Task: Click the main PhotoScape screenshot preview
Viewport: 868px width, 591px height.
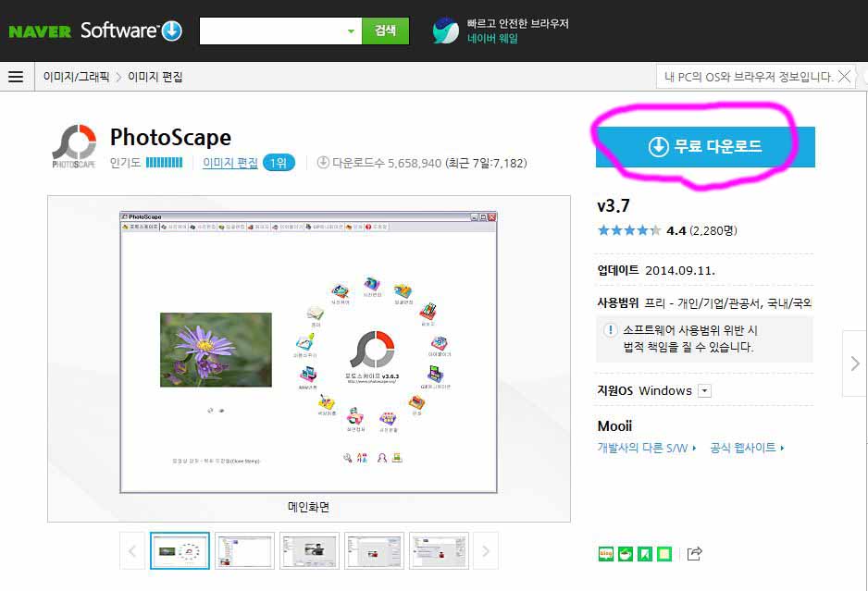Action: pyautogui.click(x=309, y=352)
